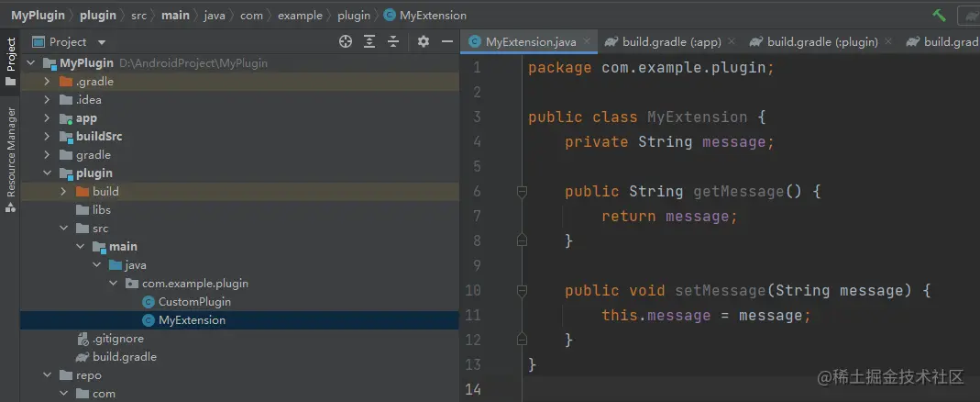The width and height of the screenshot is (980, 402).
Task: Click the Build hammer icon
Action: (x=939, y=15)
